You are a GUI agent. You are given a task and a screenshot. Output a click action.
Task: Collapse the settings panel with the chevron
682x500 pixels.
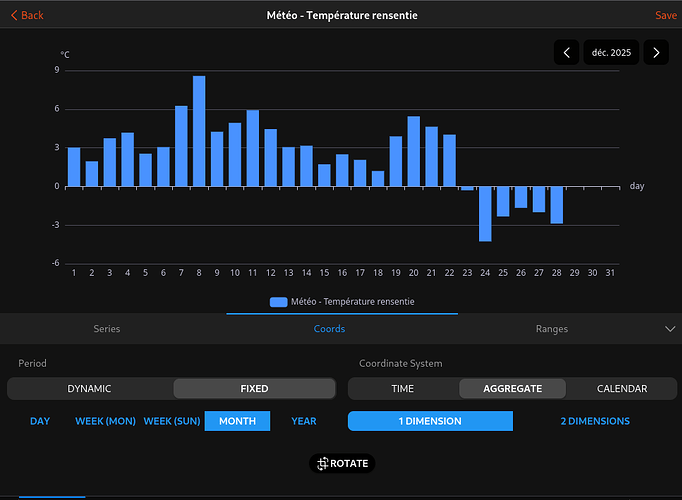670,328
